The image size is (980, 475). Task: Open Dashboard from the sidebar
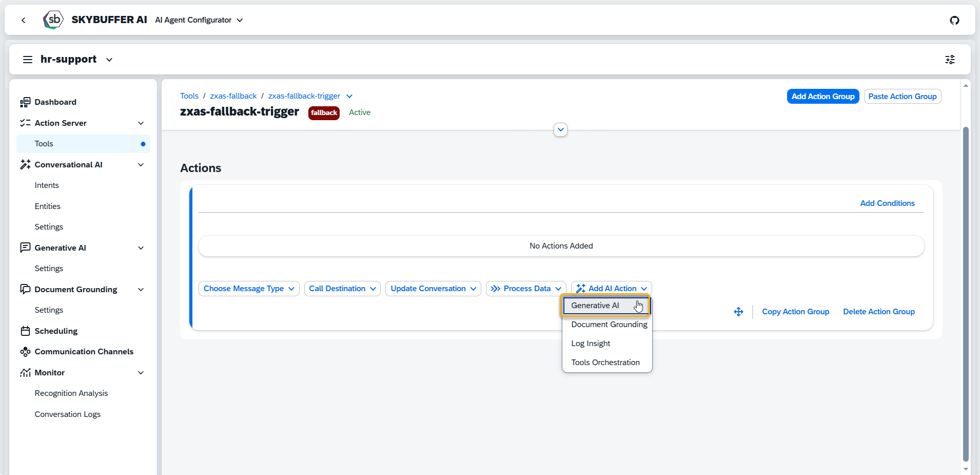tap(55, 102)
